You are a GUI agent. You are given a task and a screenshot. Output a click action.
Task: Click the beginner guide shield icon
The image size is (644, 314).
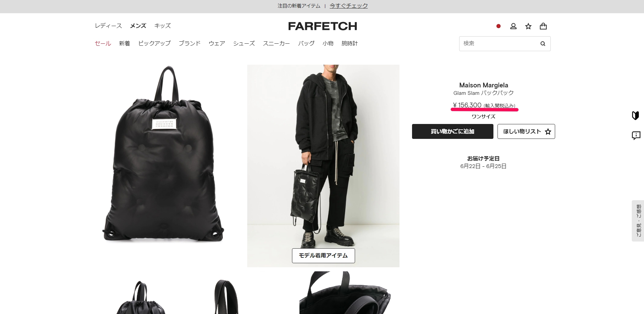point(636,116)
